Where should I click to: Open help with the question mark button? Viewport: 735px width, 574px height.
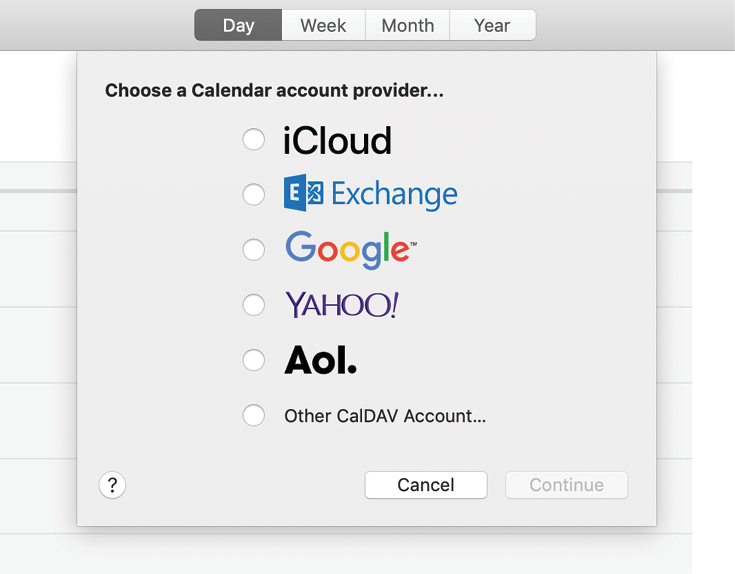coord(112,485)
